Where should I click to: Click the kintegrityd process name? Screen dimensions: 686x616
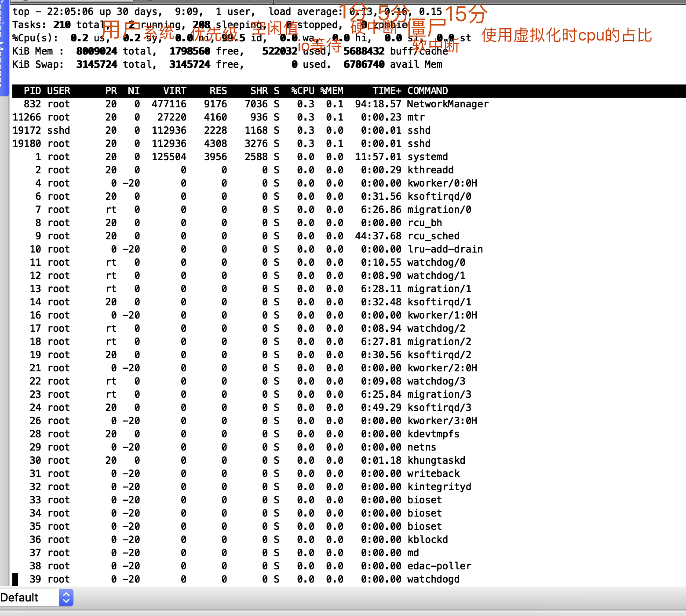pos(439,487)
